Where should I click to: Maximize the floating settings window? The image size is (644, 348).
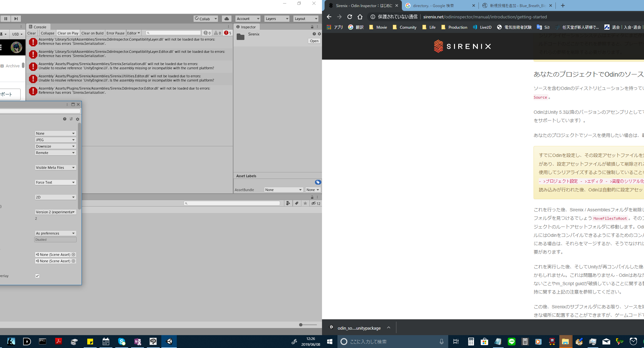coord(73,104)
